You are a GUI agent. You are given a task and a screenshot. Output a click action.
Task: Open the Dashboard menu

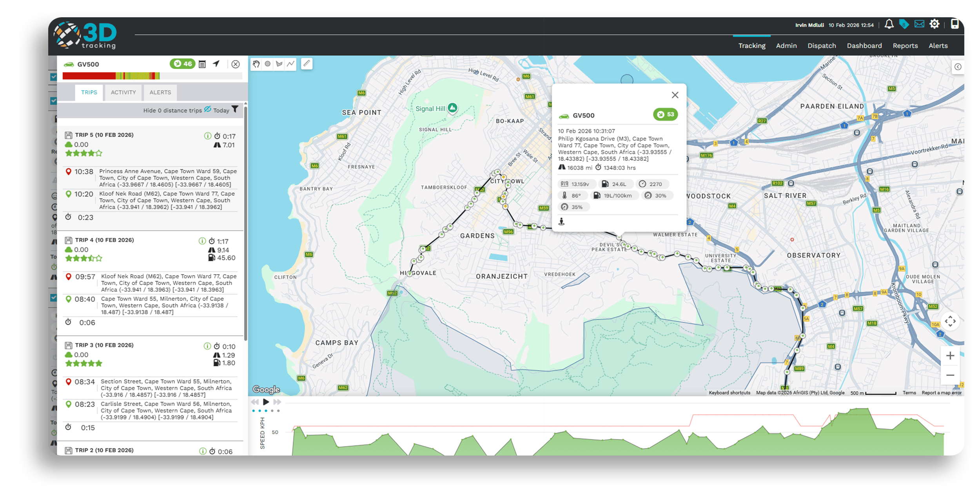pyautogui.click(x=864, y=45)
